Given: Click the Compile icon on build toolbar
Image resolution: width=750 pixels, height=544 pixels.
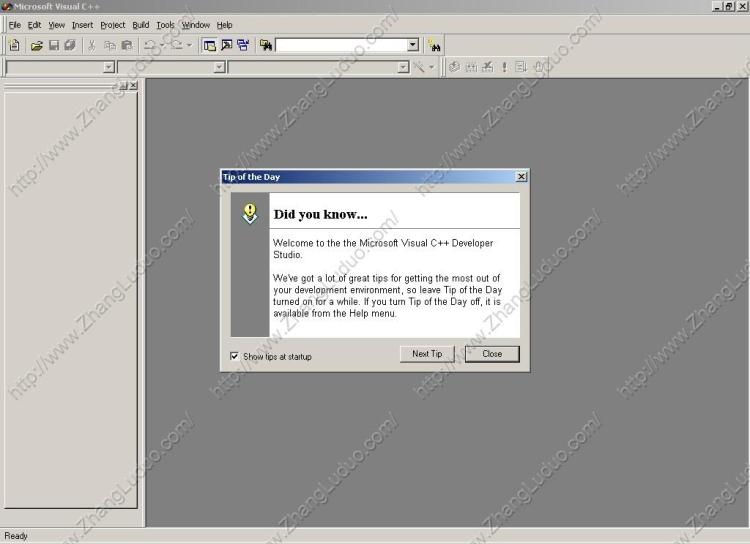Looking at the screenshot, I should pyautogui.click(x=454, y=67).
